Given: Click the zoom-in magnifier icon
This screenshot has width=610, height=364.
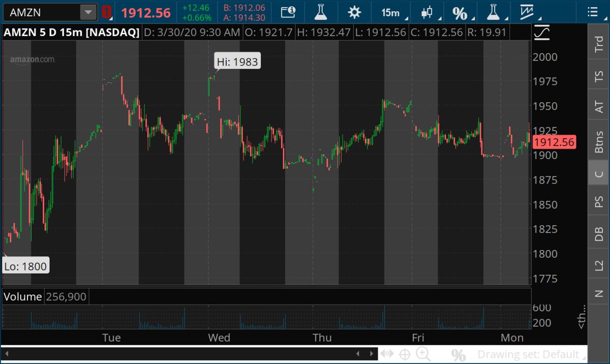Looking at the screenshot, I should click(423, 354).
